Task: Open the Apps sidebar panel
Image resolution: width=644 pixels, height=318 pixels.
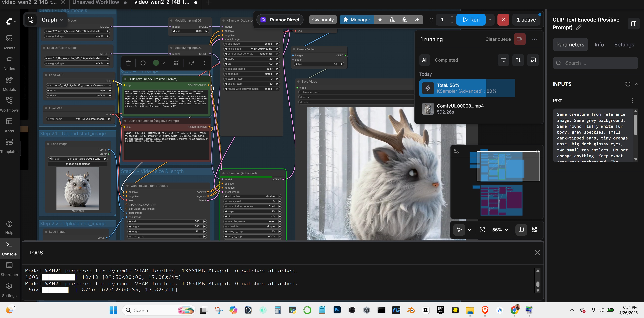Action: click(9, 125)
